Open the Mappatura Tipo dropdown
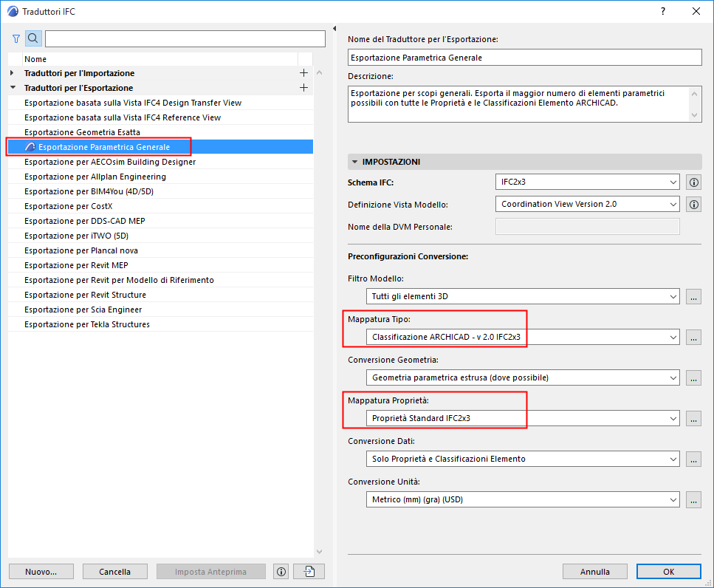The height and width of the screenshot is (588, 714). (523, 337)
